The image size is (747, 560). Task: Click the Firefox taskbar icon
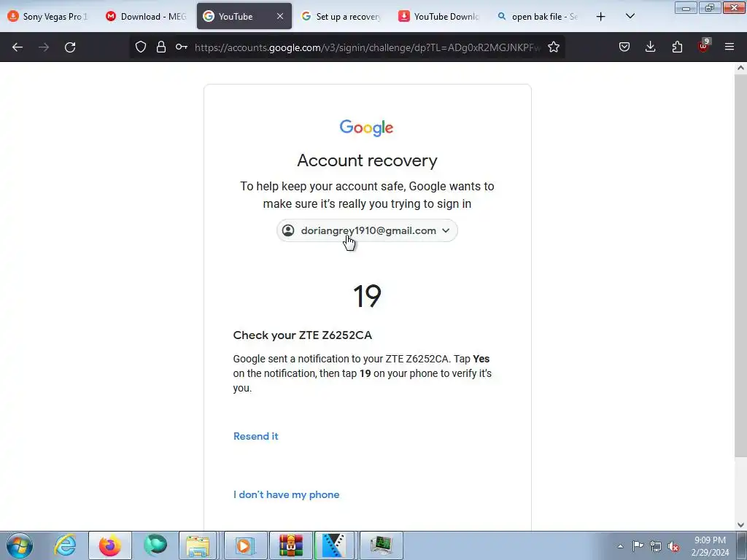pyautogui.click(x=110, y=545)
